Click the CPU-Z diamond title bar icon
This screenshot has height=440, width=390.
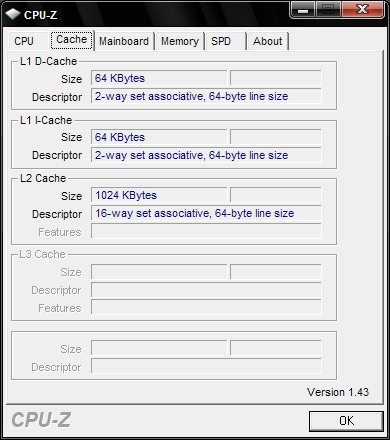click(x=13, y=14)
